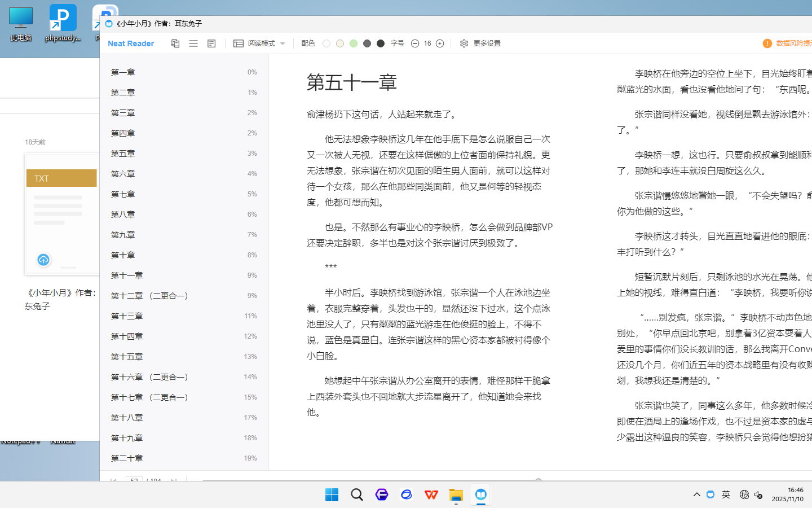Toggle the table of contents list icon
This screenshot has width=812, height=508.
tap(193, 43)
